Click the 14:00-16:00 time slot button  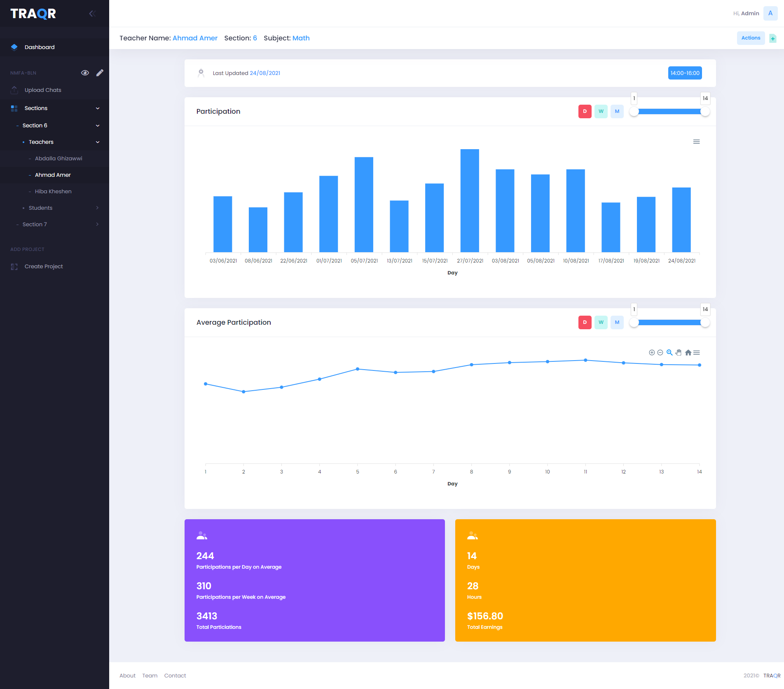click(x=685, y=73)
